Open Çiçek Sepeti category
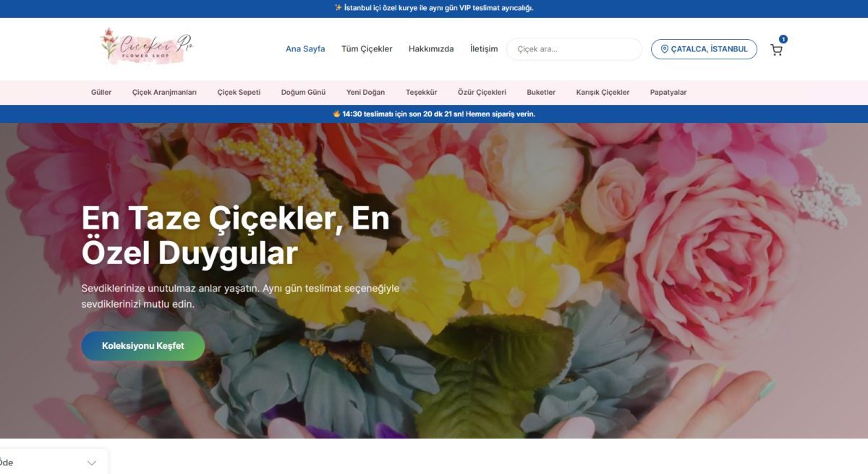The height and width of the screenshot is (474, 868). [239, 93]
